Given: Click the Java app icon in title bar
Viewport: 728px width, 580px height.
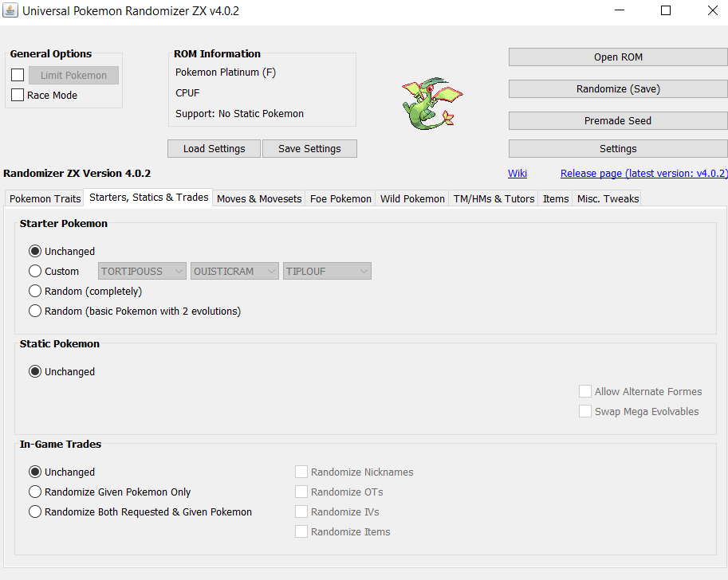Looking at the screenshot, I should (10, 10).
